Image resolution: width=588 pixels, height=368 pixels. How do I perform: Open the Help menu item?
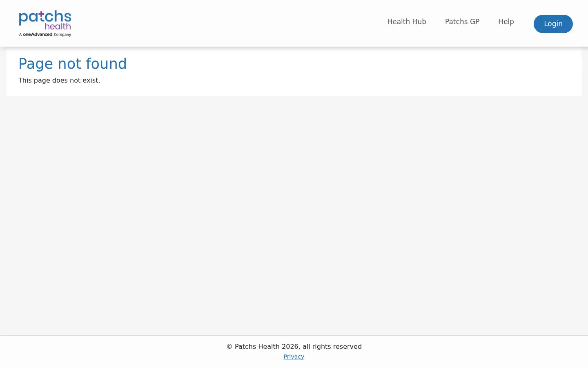point(506,22)
